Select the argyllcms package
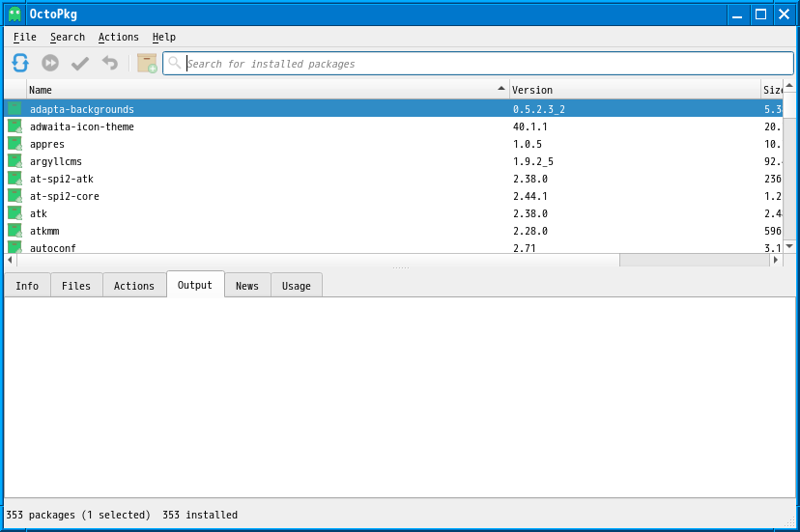 click(393, 160)
